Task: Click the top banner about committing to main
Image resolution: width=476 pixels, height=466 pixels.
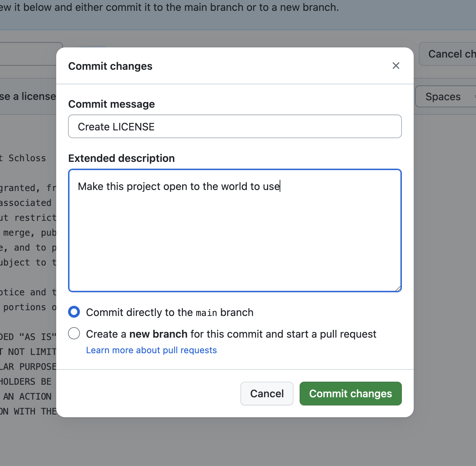Action: 169,7
